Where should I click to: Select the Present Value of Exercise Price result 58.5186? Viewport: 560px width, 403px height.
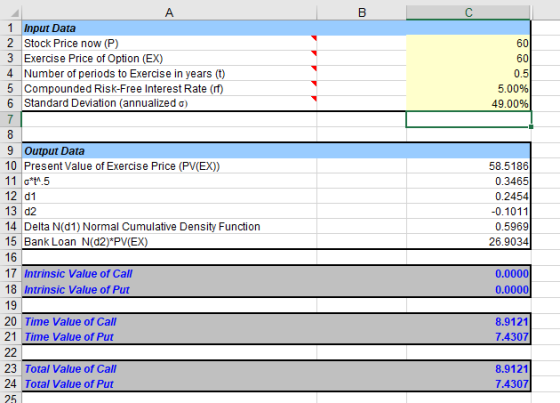[x=468, y=166]
